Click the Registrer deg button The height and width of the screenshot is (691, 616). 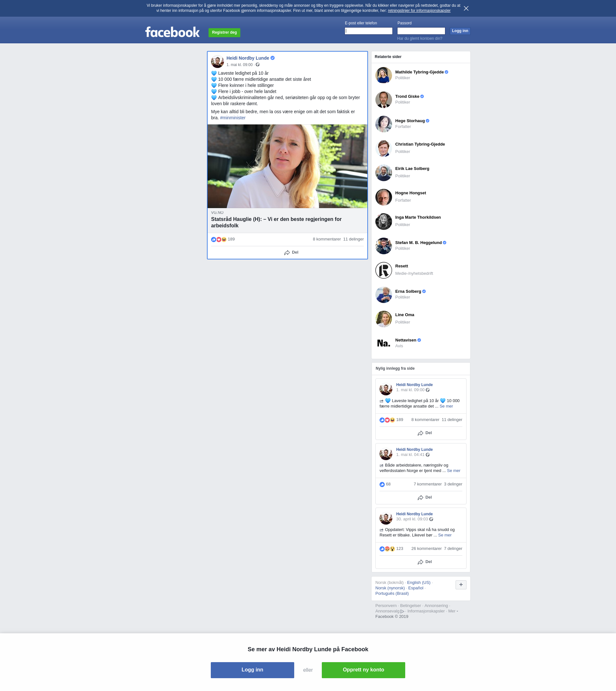click(x=224, y=32)
